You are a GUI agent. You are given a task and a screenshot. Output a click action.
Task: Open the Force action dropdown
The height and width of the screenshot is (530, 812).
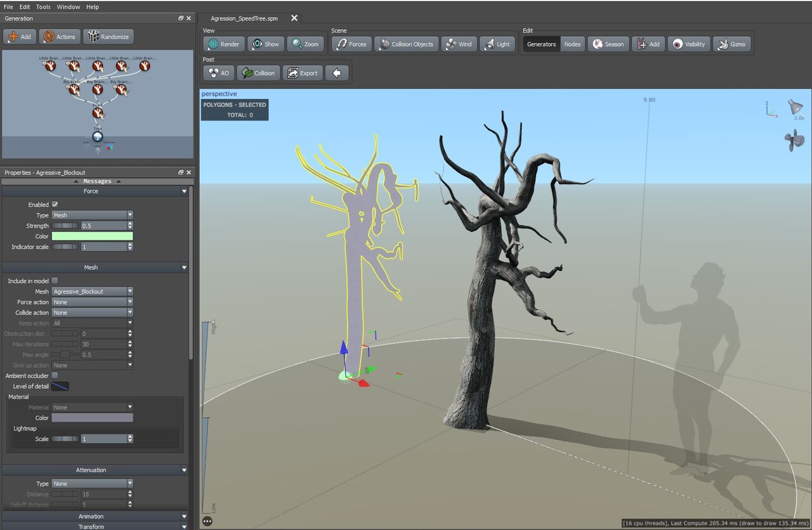click(92, 302)
